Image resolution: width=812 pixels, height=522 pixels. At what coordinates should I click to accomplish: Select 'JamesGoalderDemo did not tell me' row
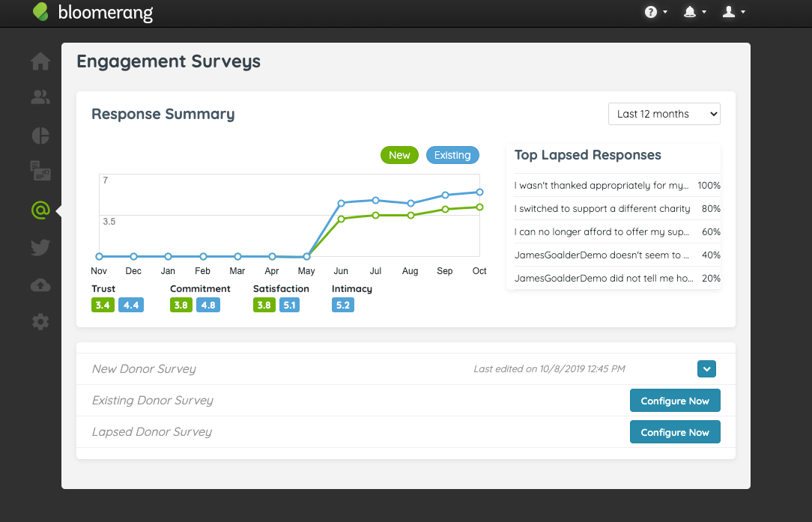click(x=617, y=278)
